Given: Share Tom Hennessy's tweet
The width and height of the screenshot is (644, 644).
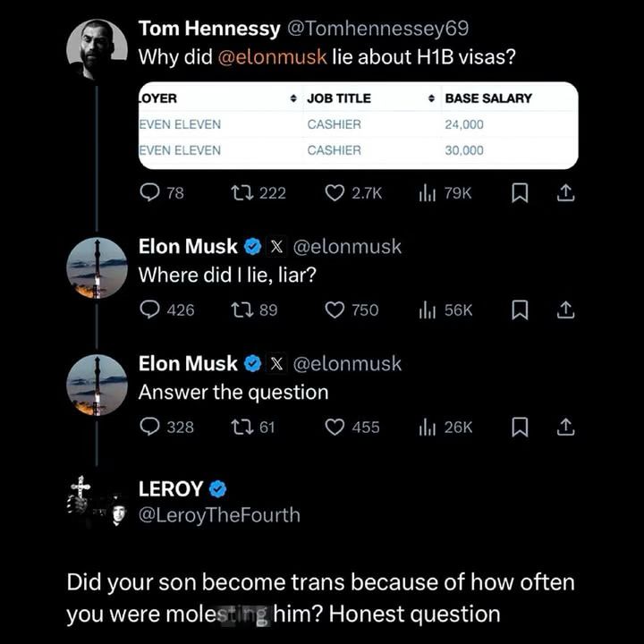Looking at the screenshot, I should point(565,192).
